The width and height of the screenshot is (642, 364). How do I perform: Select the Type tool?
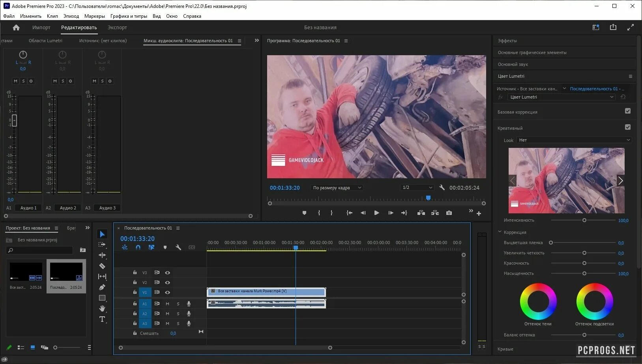[x=102, y=319]
